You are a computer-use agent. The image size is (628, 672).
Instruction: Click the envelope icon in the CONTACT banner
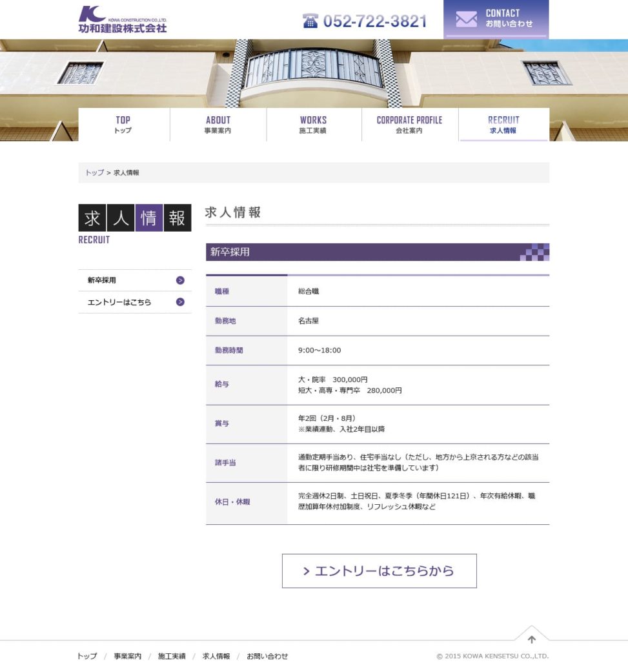(x=466, y=19)
